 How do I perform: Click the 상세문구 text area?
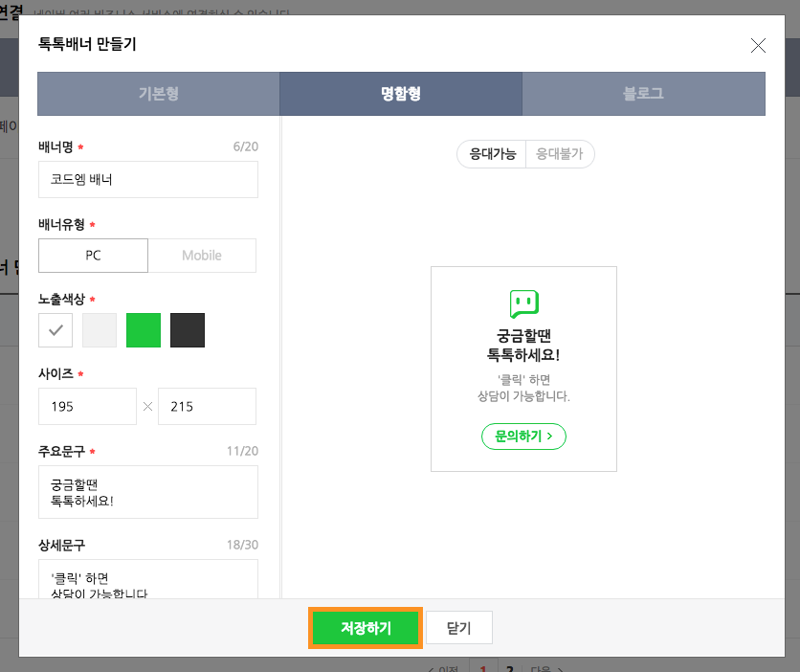coord(148,579)
